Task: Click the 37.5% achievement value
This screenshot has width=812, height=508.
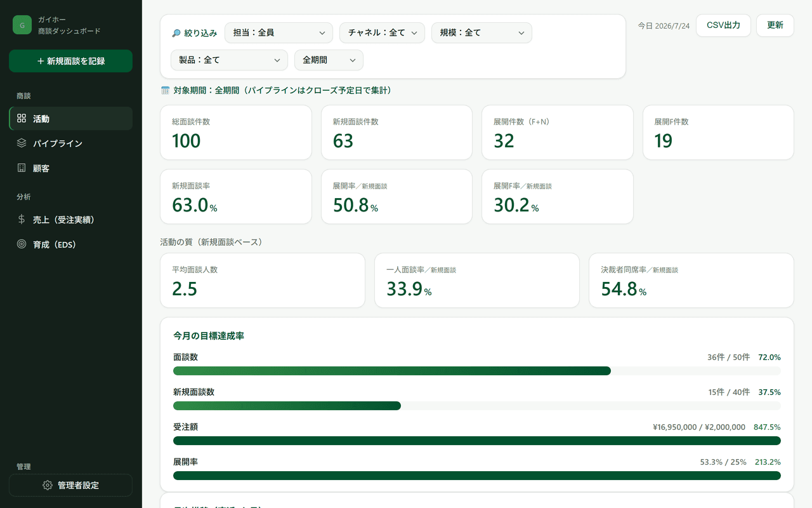Action: [769, 392]
